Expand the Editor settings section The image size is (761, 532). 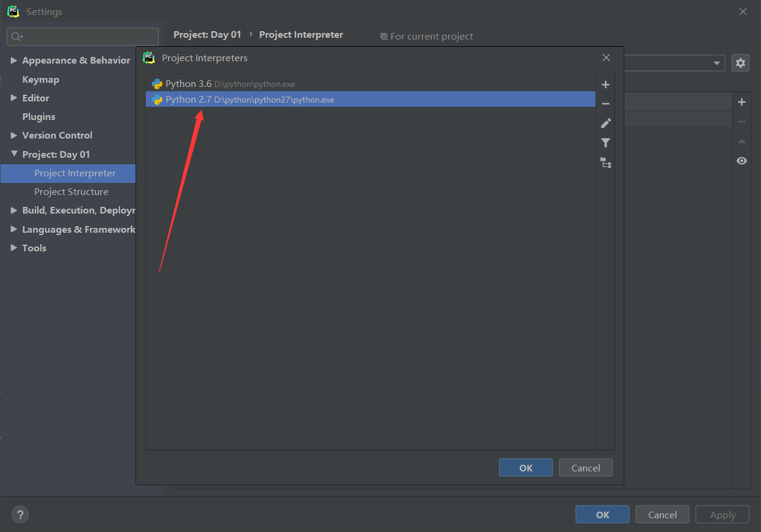(x=14, y=98)
